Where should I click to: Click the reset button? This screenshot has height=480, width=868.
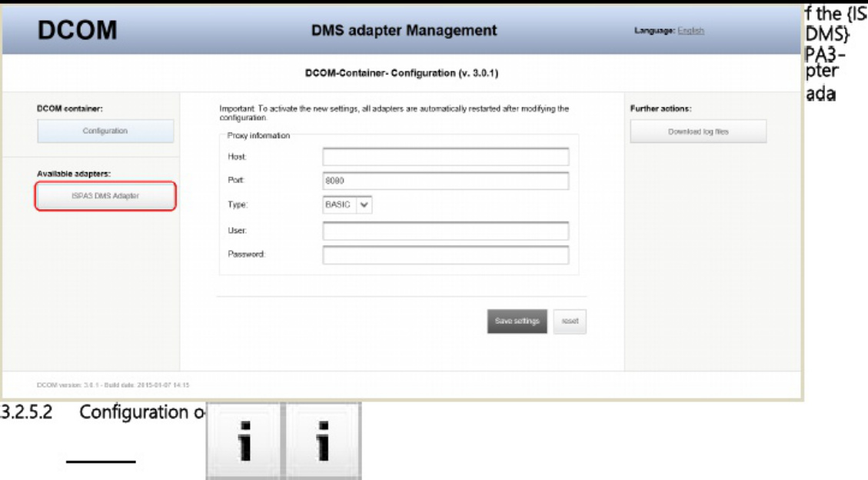tap(570, 321)
